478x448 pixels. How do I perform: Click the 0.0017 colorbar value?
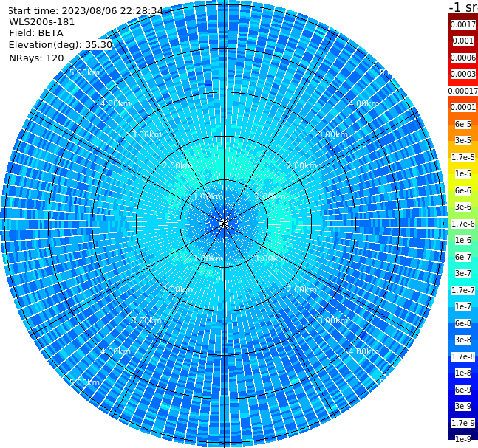pos(463,24)
